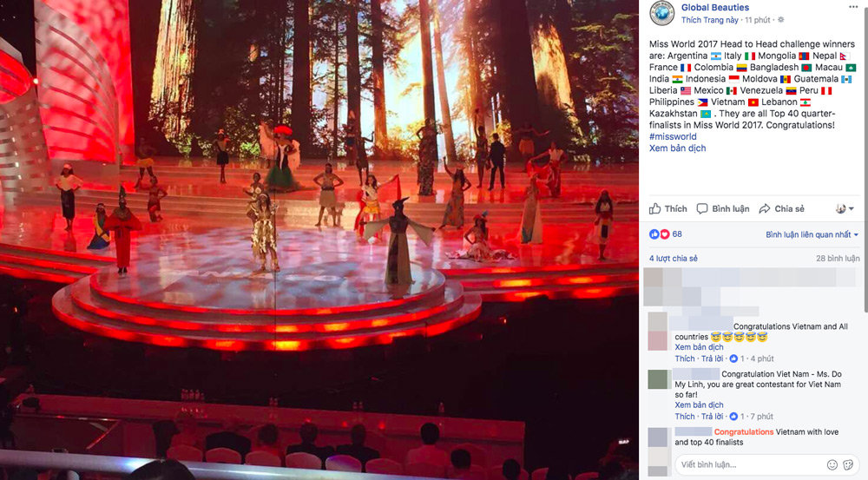The width and height of the screenshot is (868, 480).
Task: Click the Chia sẻ share arrow icon
Action: tap(765, 208)
